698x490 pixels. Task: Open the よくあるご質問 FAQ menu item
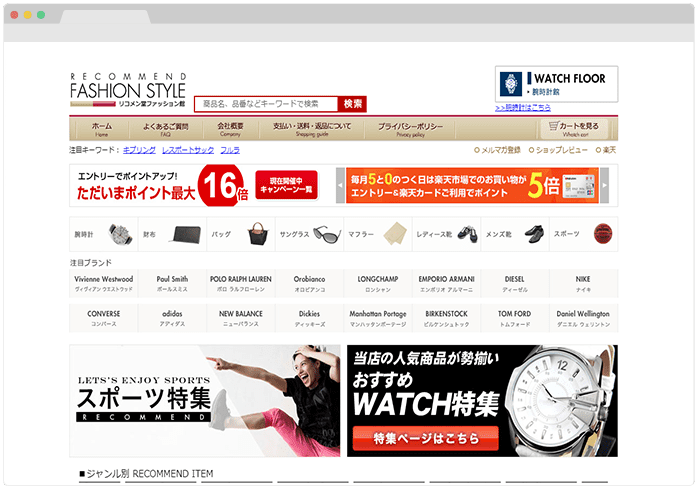(166, 130)
